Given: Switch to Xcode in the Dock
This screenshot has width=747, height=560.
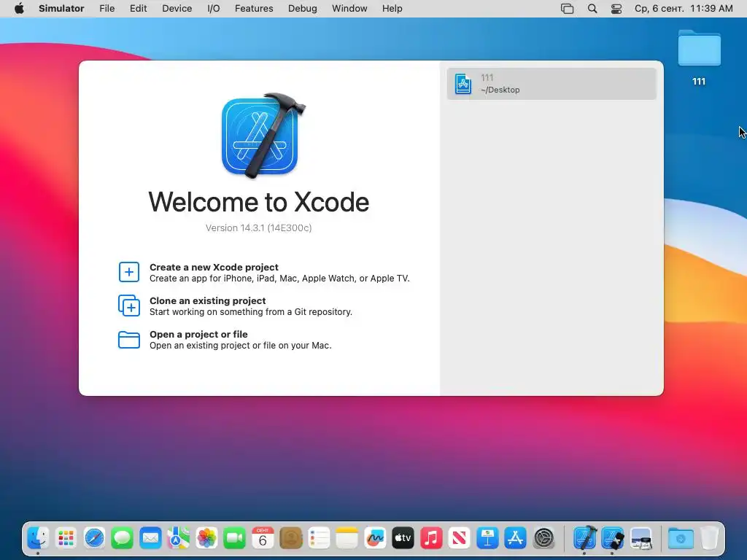Looking at the screenshot, I should tap(584, 539).
